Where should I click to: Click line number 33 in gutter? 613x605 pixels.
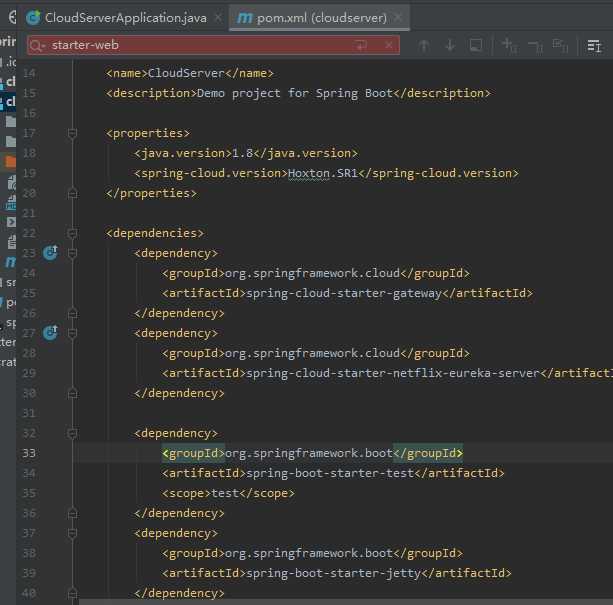coord(29,453)
